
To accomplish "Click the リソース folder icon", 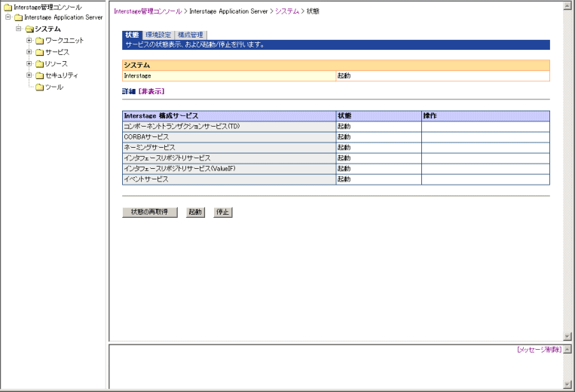I will pyautogui.click(x=39, y=64).
